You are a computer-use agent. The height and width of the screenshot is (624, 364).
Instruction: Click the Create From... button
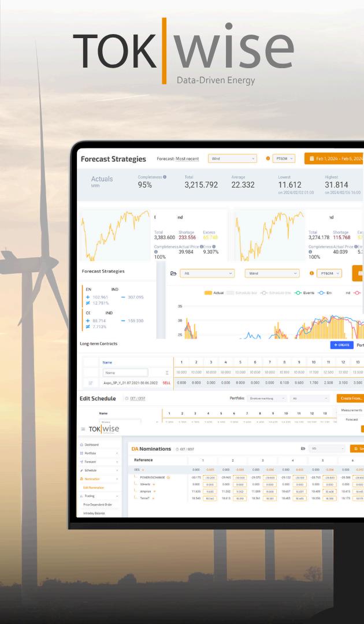coord(351,398)
